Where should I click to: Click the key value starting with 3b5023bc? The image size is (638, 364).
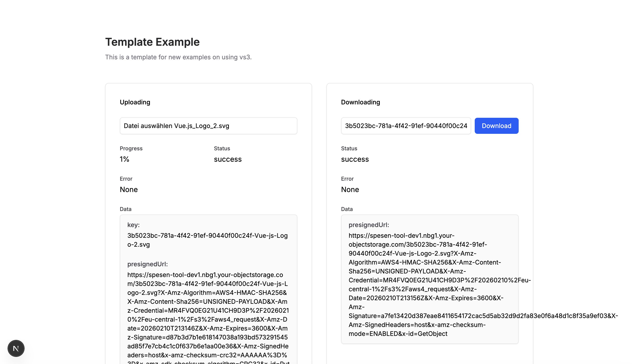click(x=207, y=240)
